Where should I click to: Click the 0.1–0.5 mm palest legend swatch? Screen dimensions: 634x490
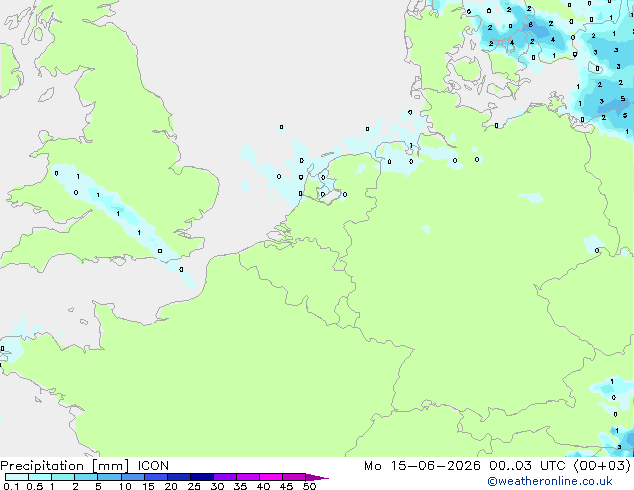pos(17,477)
